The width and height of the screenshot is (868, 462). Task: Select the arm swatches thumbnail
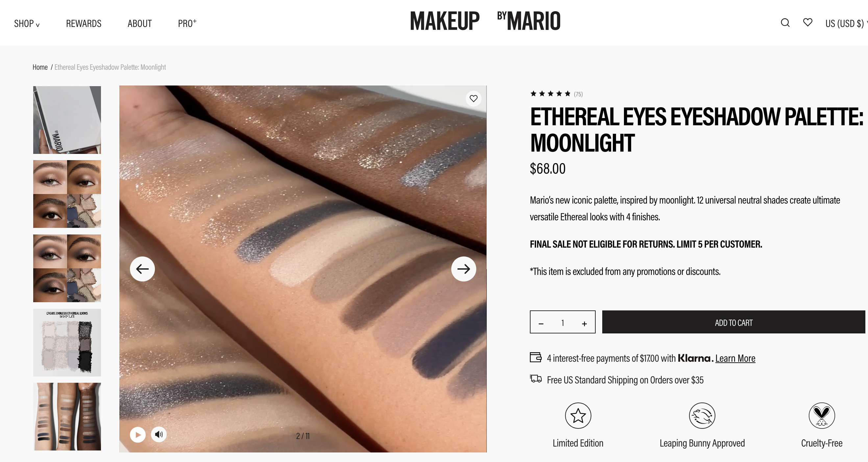pos(67,417)
